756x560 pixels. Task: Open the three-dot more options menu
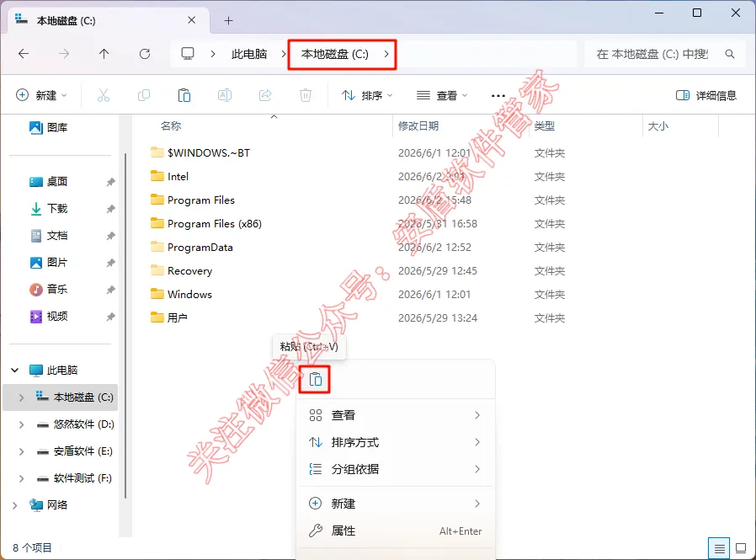pyautogui.click(x=498, y=95)
